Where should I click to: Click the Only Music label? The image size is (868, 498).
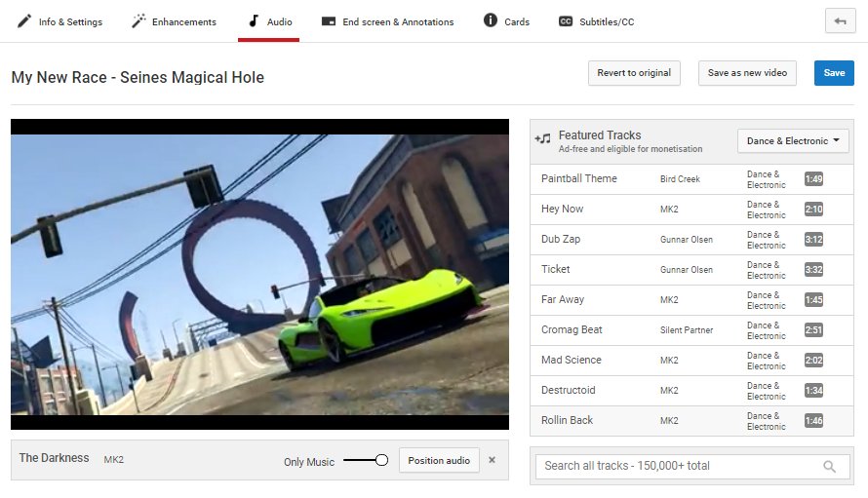[309, 462]
